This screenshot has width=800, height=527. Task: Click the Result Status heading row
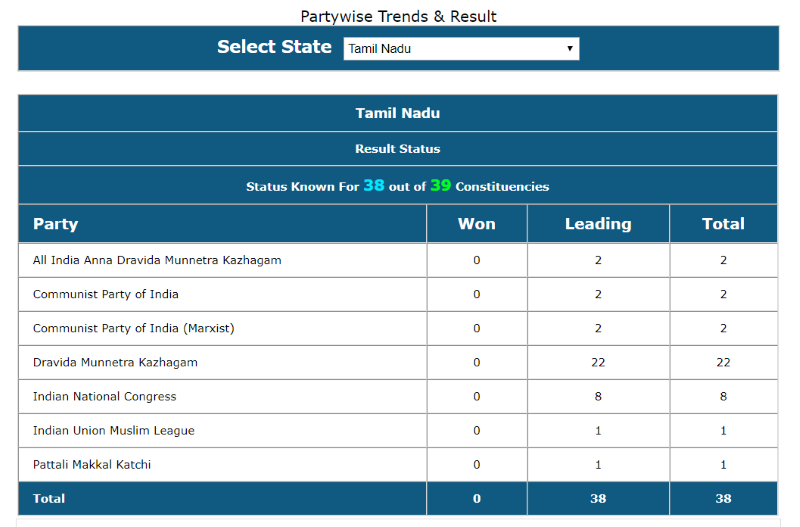click(x=398, y=149)
